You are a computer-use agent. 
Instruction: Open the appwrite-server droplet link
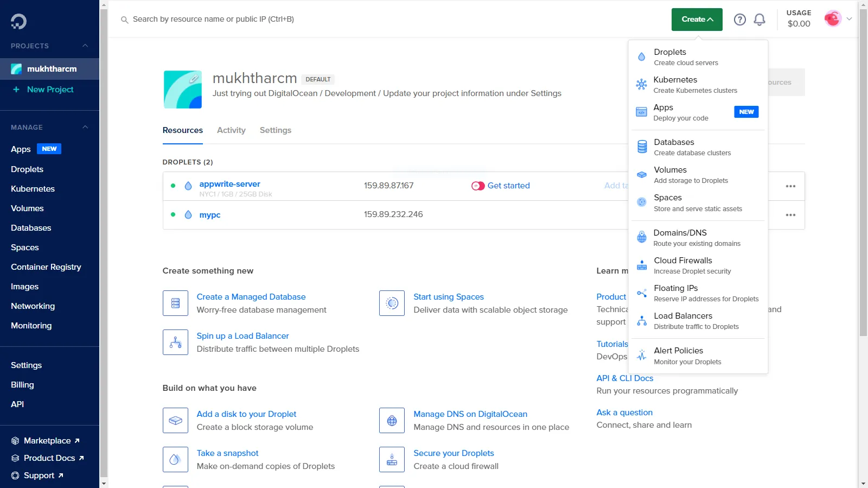229,184
